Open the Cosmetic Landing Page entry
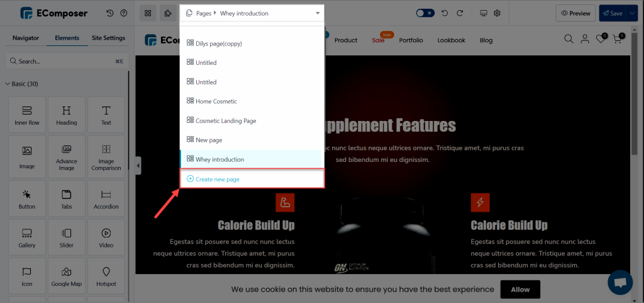Screen dimensions: 644x303 coord(251,120)
